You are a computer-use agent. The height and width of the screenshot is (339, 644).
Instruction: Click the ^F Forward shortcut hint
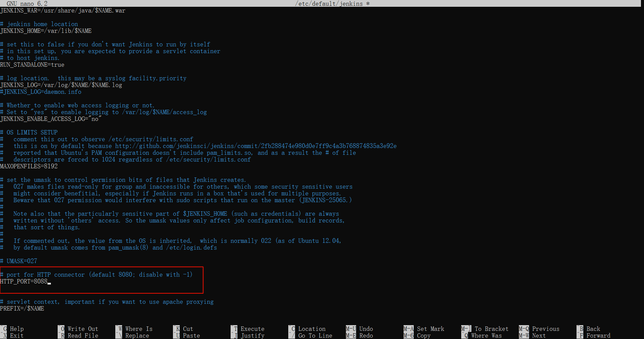[593, 336]
